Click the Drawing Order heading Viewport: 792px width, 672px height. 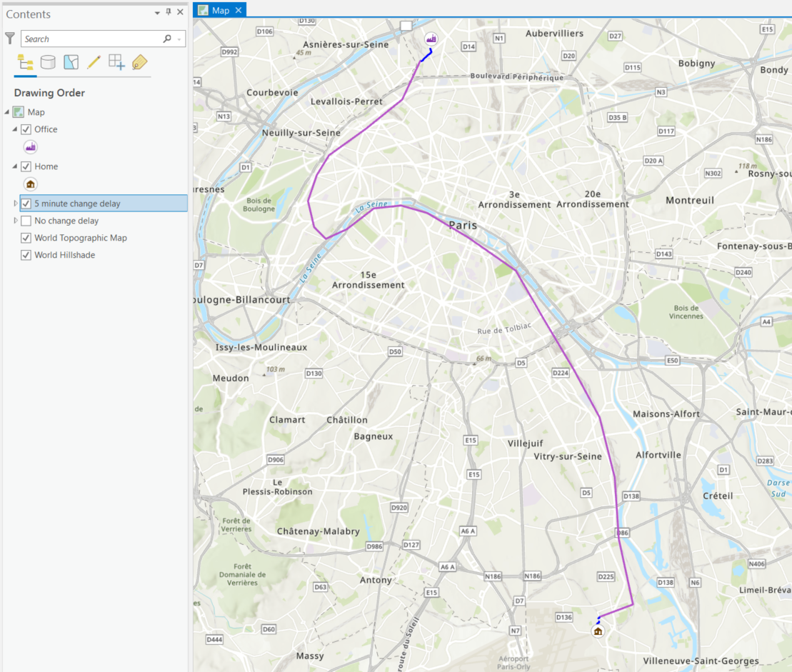(49, 93)
